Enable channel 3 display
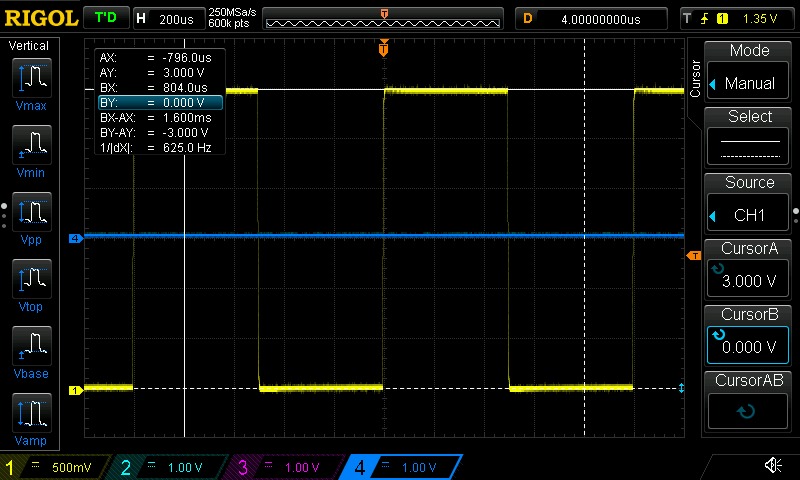The image size is (800, 480). [x=287, y=467]
